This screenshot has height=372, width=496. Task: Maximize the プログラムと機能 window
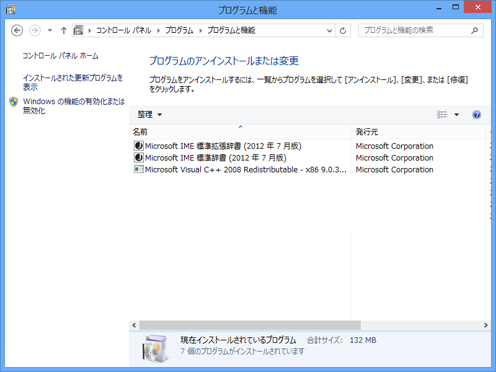455,7
